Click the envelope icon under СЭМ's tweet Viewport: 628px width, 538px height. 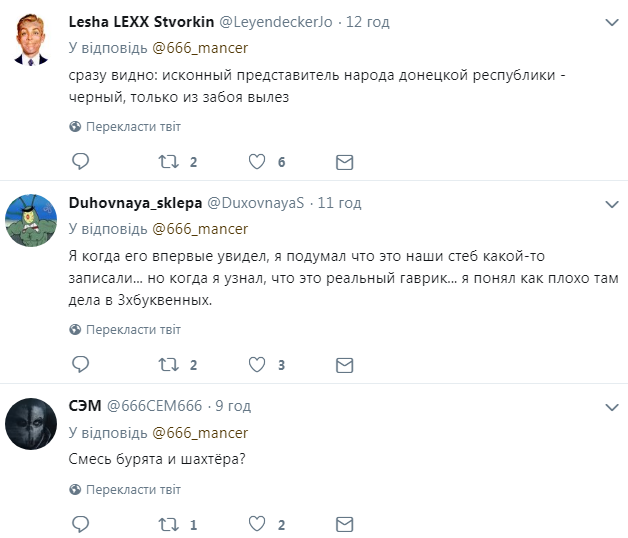point(344,524)
